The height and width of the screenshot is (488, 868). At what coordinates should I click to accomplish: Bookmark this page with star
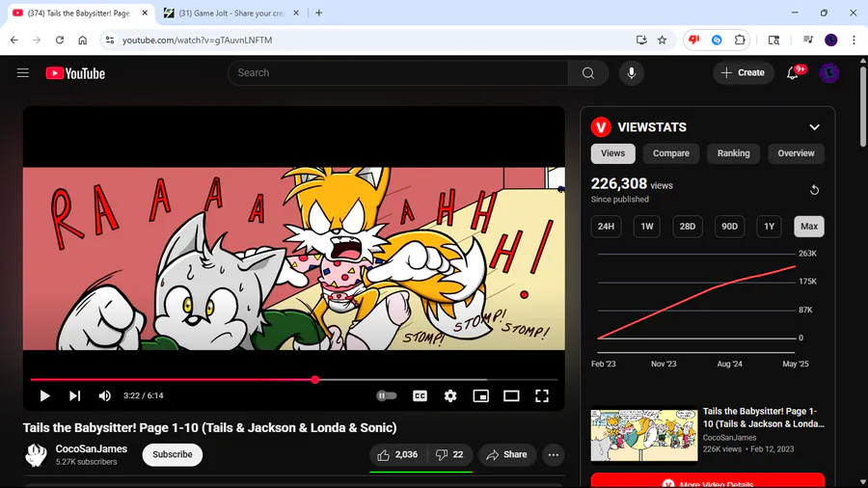662,40
